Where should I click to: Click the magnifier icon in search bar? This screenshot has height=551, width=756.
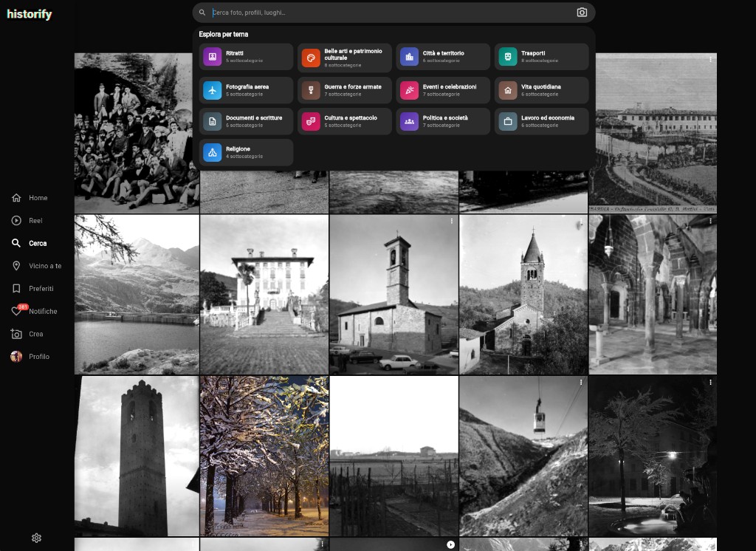202,13
